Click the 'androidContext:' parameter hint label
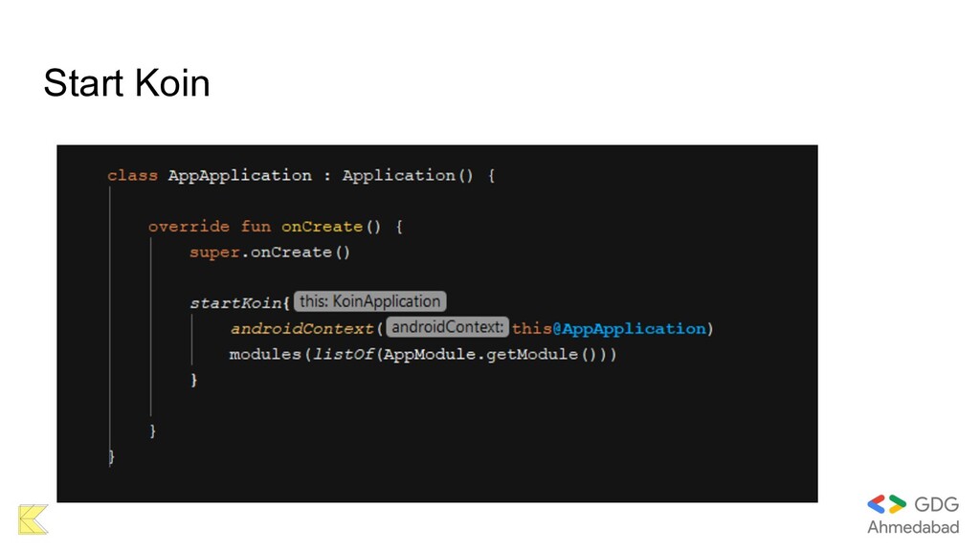The image size is (980, 551). pyautogui.click(x=448, y=327)
